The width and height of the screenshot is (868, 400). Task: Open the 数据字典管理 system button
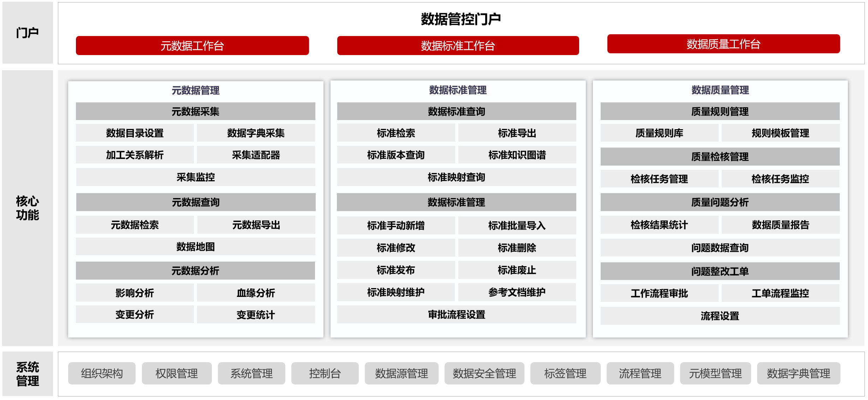[x=798, y=373]
